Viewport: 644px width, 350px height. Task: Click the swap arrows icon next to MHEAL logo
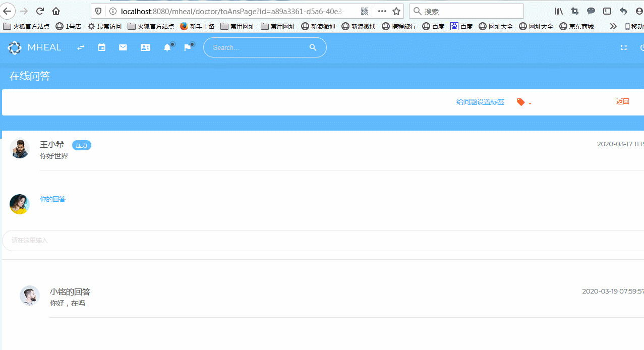click(x=80, y=47)
